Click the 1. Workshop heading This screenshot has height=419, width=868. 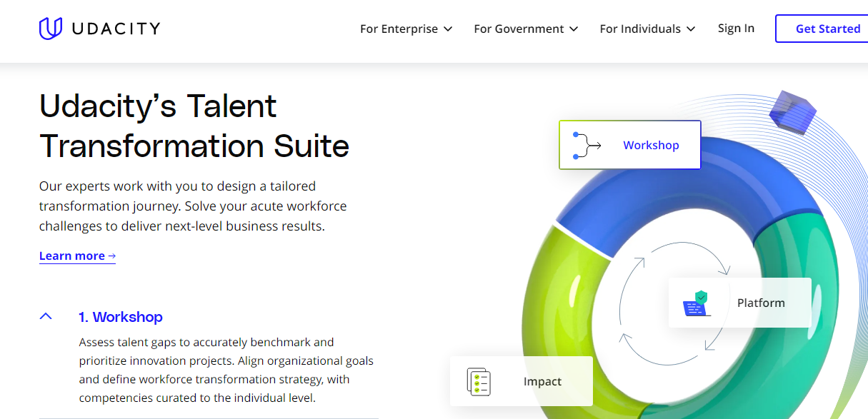point(121,317)
